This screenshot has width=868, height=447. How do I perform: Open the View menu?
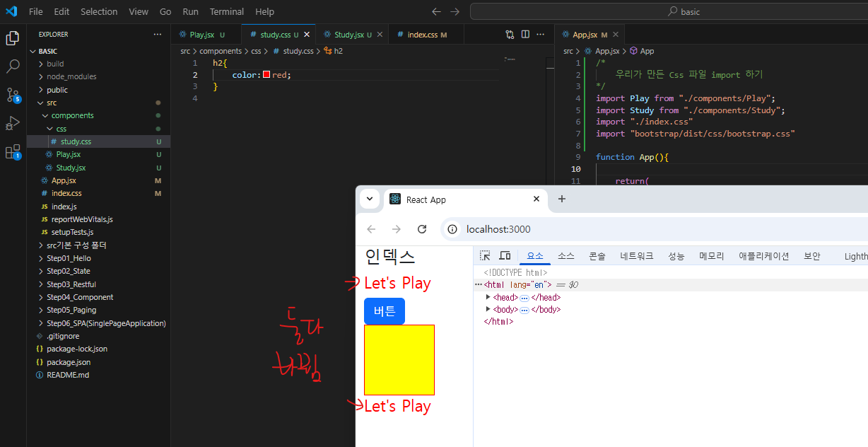[x=139, y=11]
